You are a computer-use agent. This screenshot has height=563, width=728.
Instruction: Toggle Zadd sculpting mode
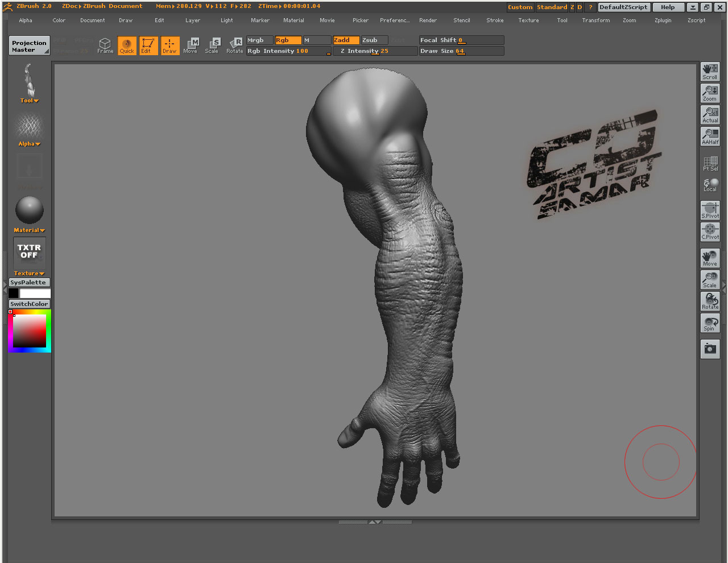tap(346, 40)
